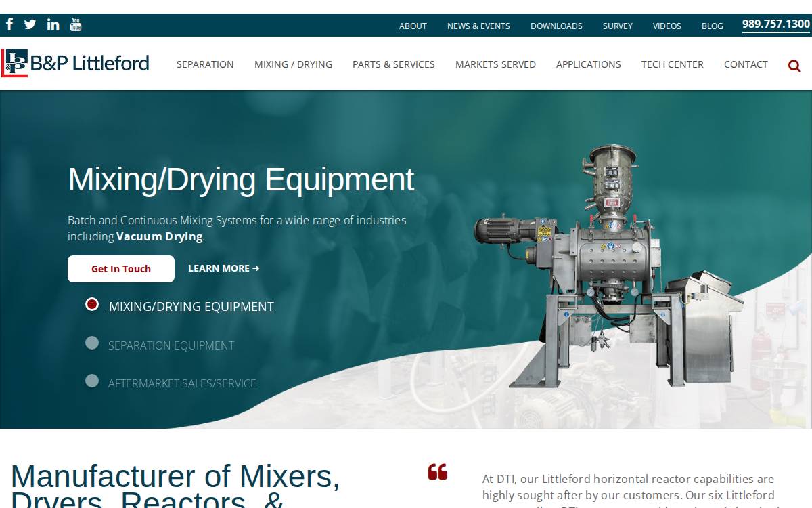Click the Aftermarket Sales/Service slide label
812x508 pixels.
tap(182, 383)
